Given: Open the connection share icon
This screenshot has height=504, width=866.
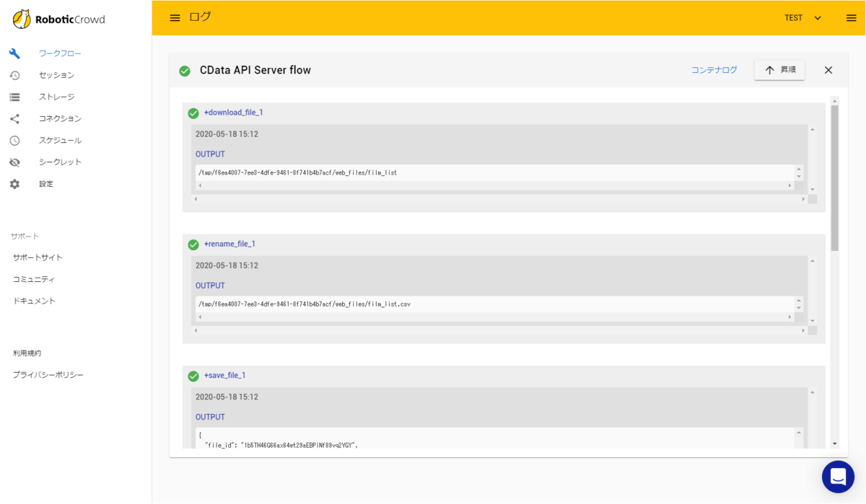Looking at the screenshot, I should pos(14,118).
